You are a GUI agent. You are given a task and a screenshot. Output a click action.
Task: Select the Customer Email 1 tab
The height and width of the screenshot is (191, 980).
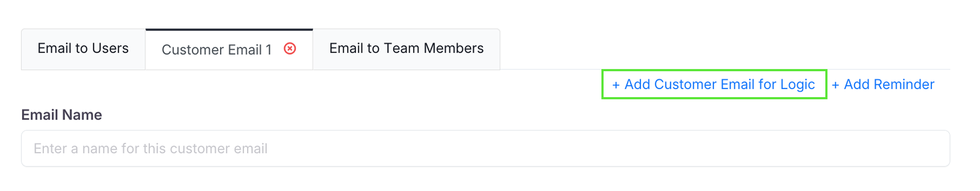point(216,50)
